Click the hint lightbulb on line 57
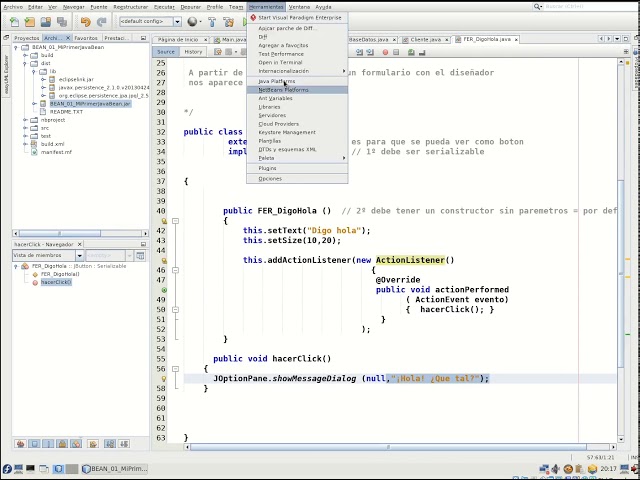640x480 pixels. click(x=164, y=379)
